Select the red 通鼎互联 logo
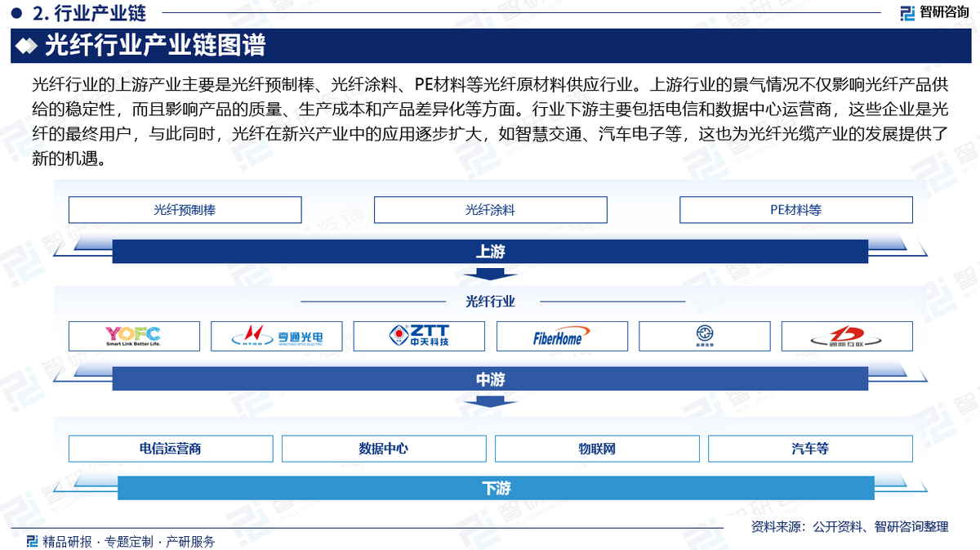This screenshot has width=980, height=550. (847, 336)
